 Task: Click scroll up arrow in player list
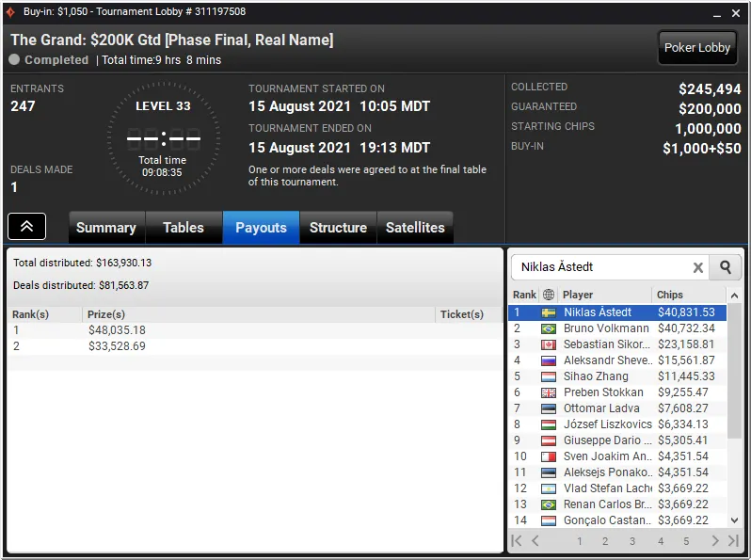(734, 296)
